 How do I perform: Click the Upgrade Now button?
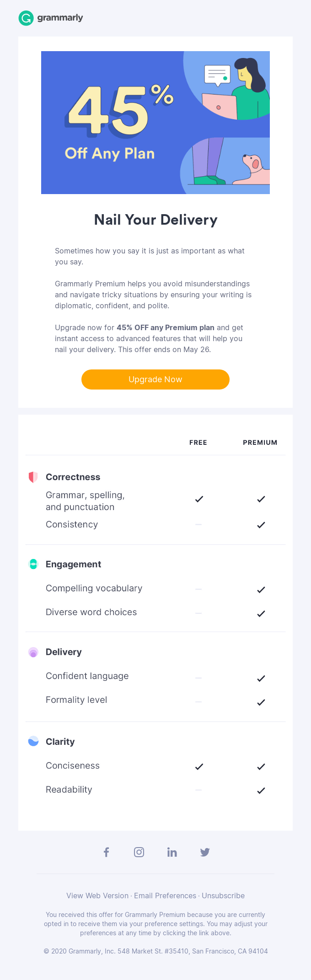[155, 379]
